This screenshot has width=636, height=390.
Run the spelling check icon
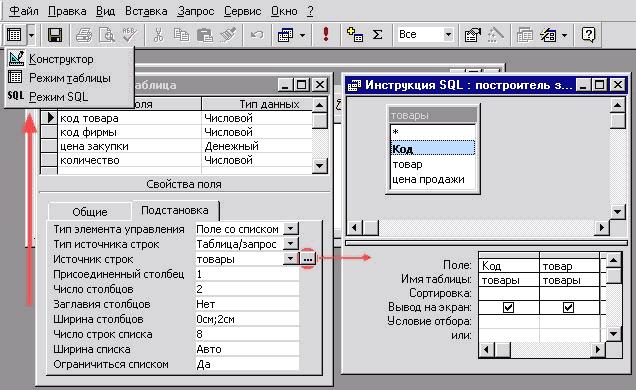[x=130, y=35]
